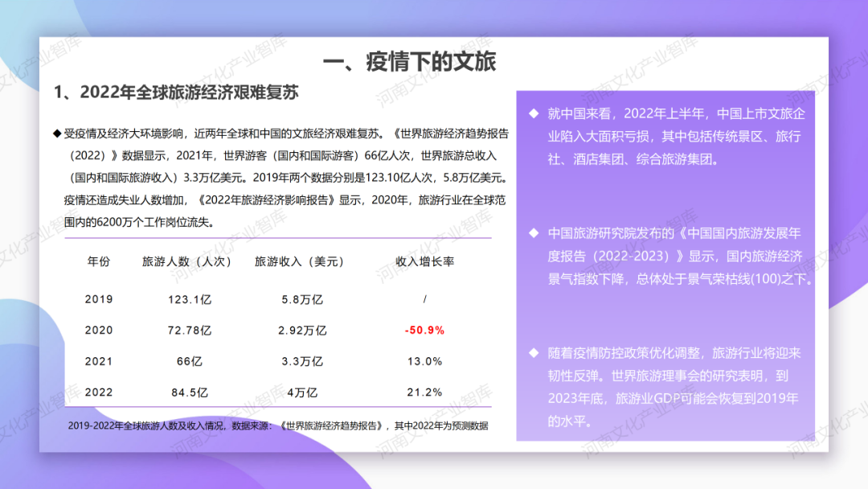Click revenue cell '4万亿'
This screenshot has height=489, width=868.
pos(301,392)
